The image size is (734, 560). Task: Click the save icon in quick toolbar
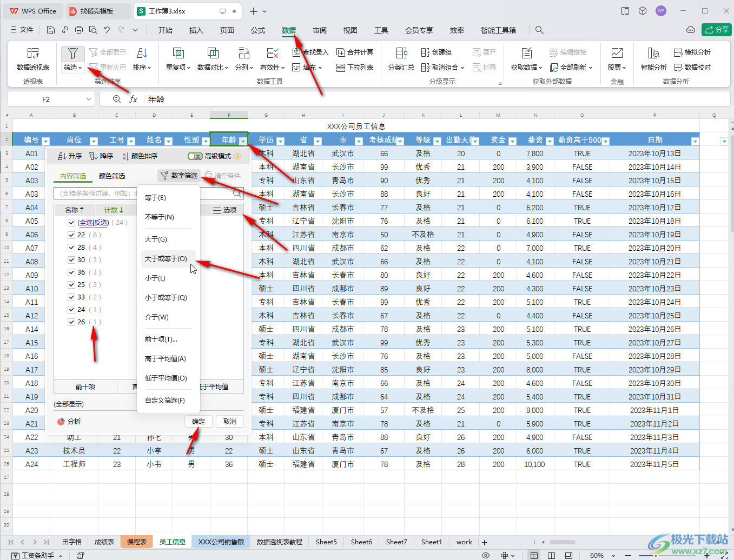51,30
